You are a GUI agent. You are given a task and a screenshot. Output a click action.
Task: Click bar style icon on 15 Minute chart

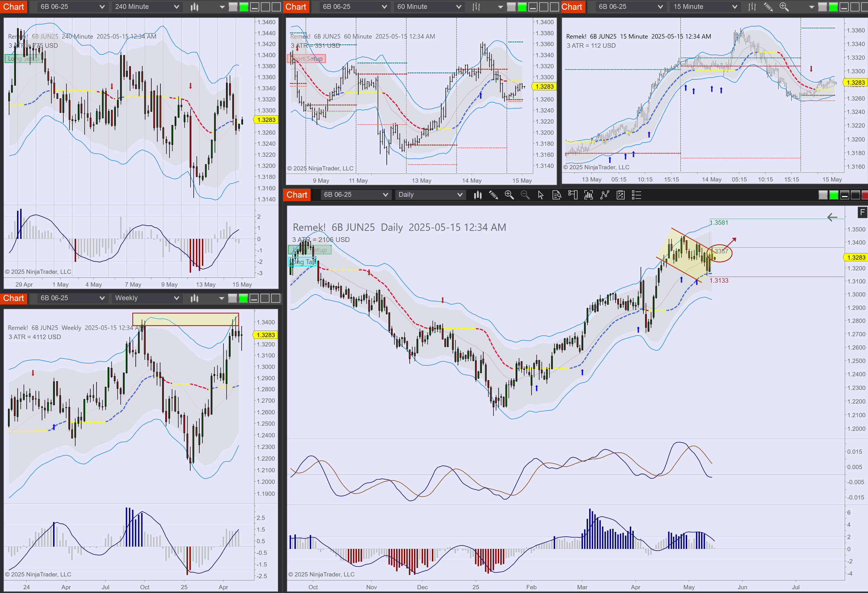point(752,7)
